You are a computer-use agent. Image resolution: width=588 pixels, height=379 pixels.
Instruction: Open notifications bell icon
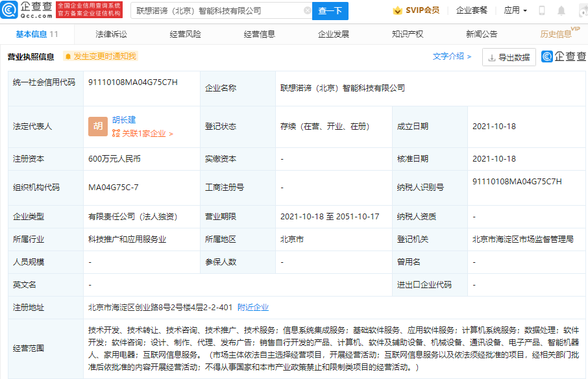coord(561,11)
